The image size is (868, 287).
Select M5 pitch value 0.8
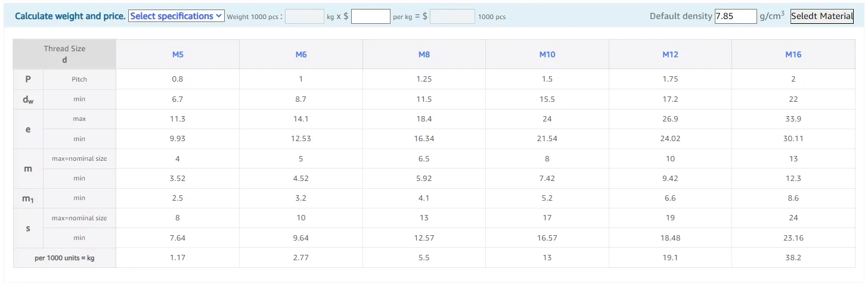pyautogui.click(x=178, y=79)
